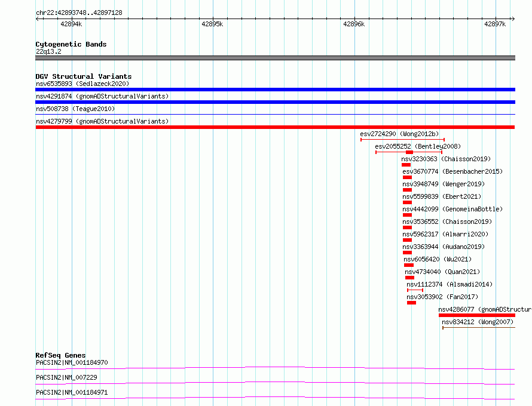Screen dimensions: 532x406
Task: Select nsv6056420 (Wu2021) label
Action: (438, 259)
